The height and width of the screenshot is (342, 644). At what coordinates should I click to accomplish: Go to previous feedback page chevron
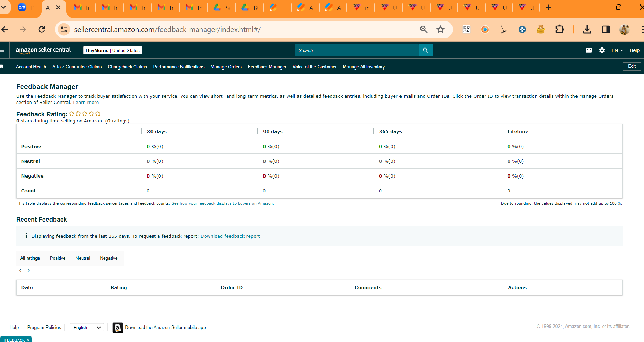click(20, 270)
